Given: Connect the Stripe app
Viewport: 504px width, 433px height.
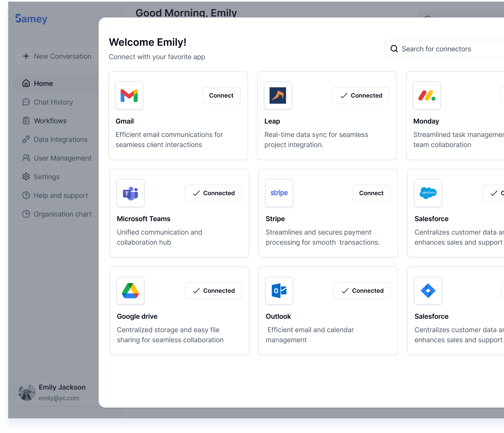Looking at the screenshot, I should (371, 193).
